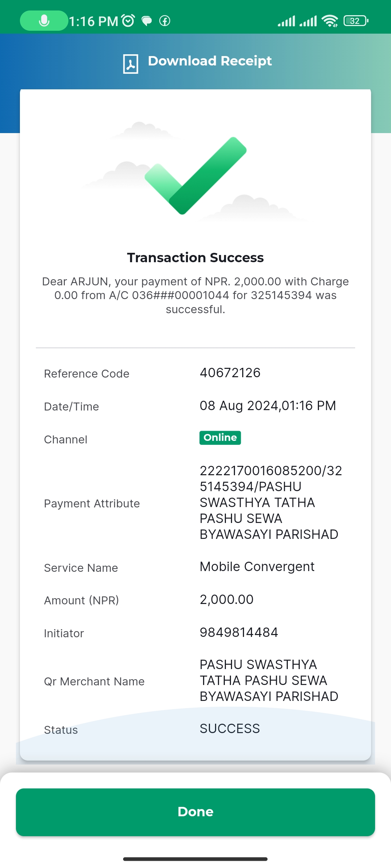Tap the green Done button
Viewport: 391px width, 868px height.
pos(195,812)
